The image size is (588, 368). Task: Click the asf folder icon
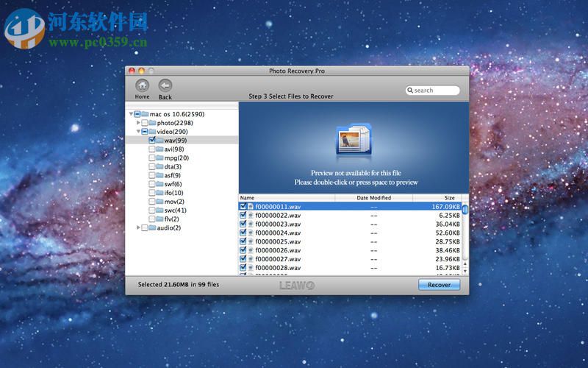159,175
